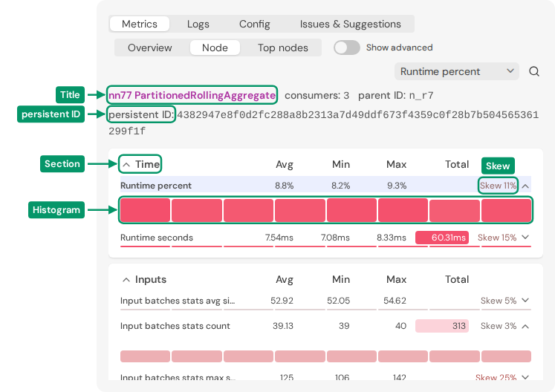
Task: Click the 8.2% min value
Action: (340, 186)
